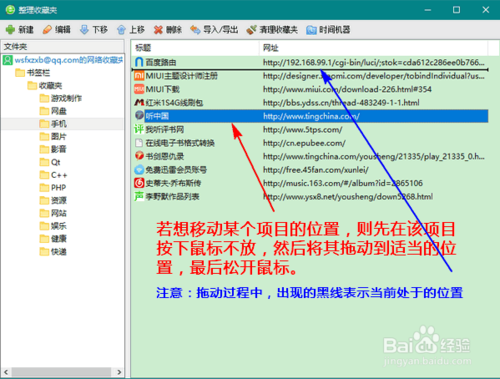Click folder tree scrollbar right arrow
The width and height of the screenshot is (500, 379).
coord(119,372)
